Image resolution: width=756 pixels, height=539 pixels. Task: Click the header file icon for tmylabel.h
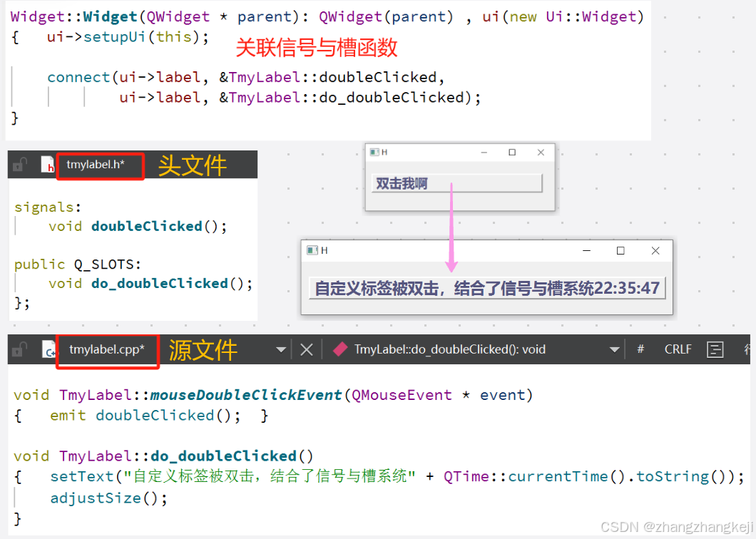pyautogui.click(x=48, y=165)
